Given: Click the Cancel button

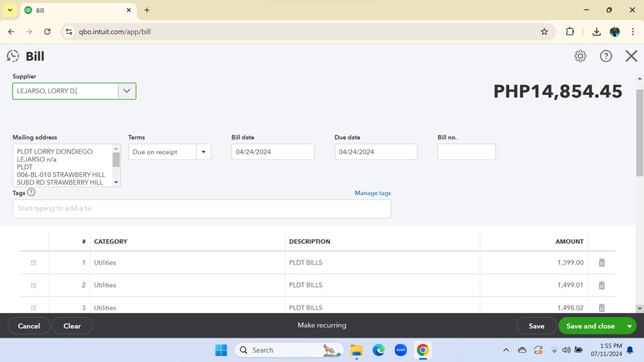Looking at the screenshot, I should pyautogui.click(x=29, y=326).
